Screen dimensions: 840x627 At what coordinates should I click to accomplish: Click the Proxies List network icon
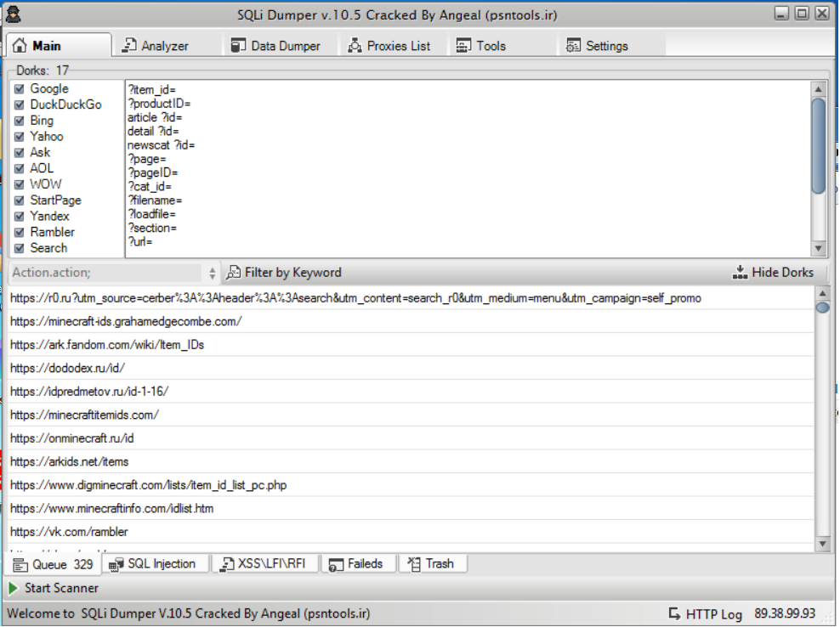[x=355, y=46]
